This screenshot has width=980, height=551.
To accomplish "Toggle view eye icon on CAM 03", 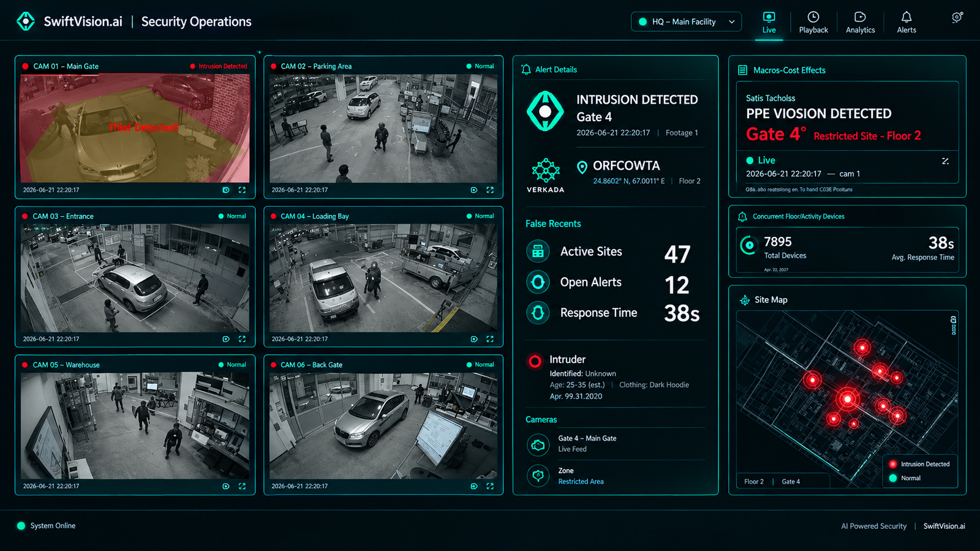I will pyautogui.click(x=226, y=339).
